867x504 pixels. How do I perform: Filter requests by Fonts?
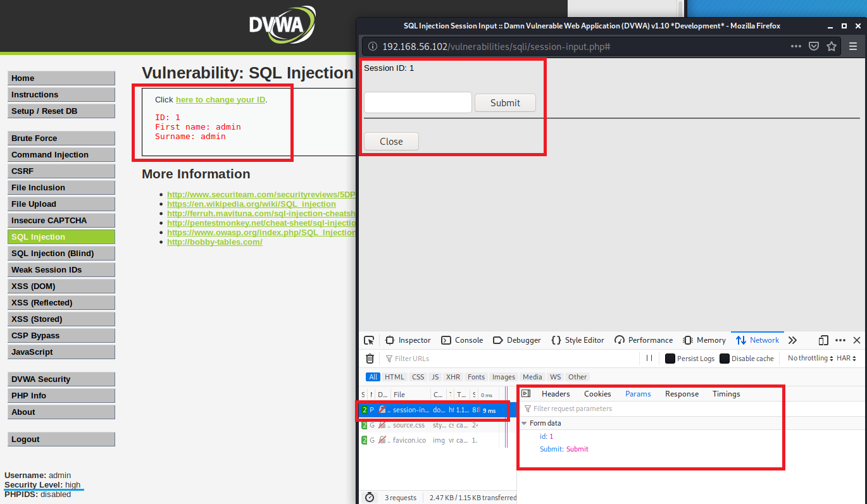point(477,377)
